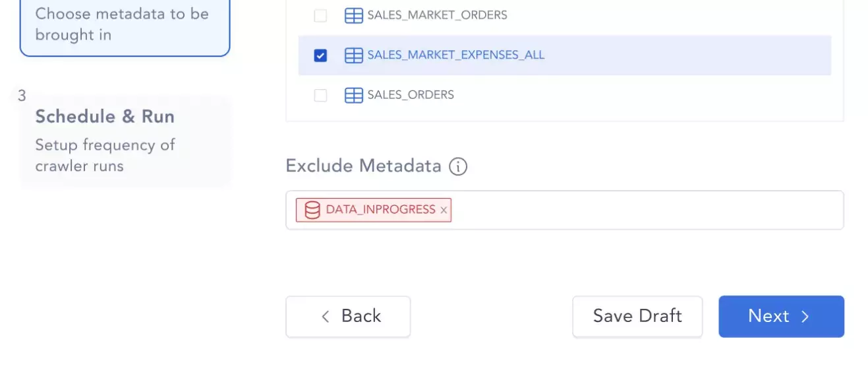Click the step number 3 marker
The image size is (868, 386).
(x=22, y=96)
